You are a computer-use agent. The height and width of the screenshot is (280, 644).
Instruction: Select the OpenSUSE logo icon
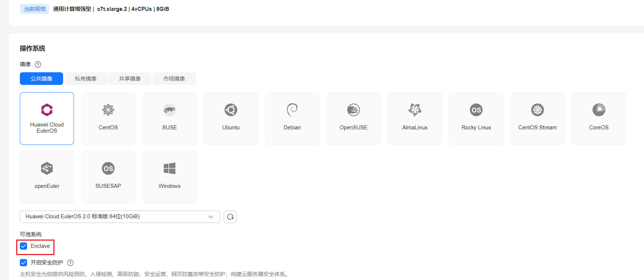click(354, 110)
